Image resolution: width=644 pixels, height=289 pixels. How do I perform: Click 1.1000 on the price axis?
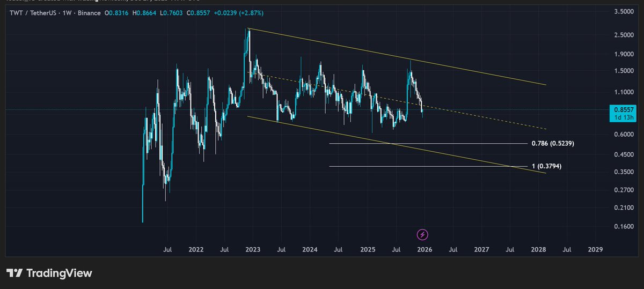coord(623,92)
